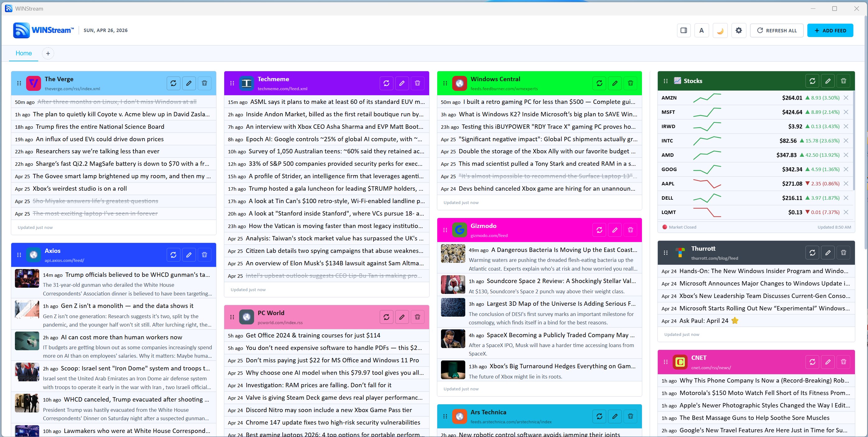Edit the CNET feed

coord(828,362)
